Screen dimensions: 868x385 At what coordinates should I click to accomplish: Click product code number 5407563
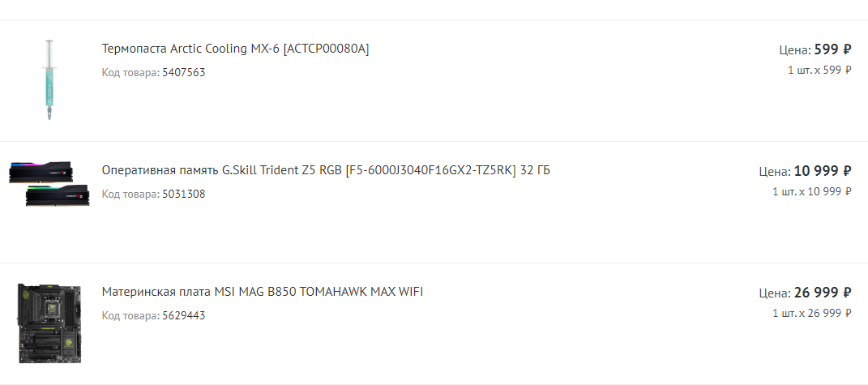(x=184, y=73)
